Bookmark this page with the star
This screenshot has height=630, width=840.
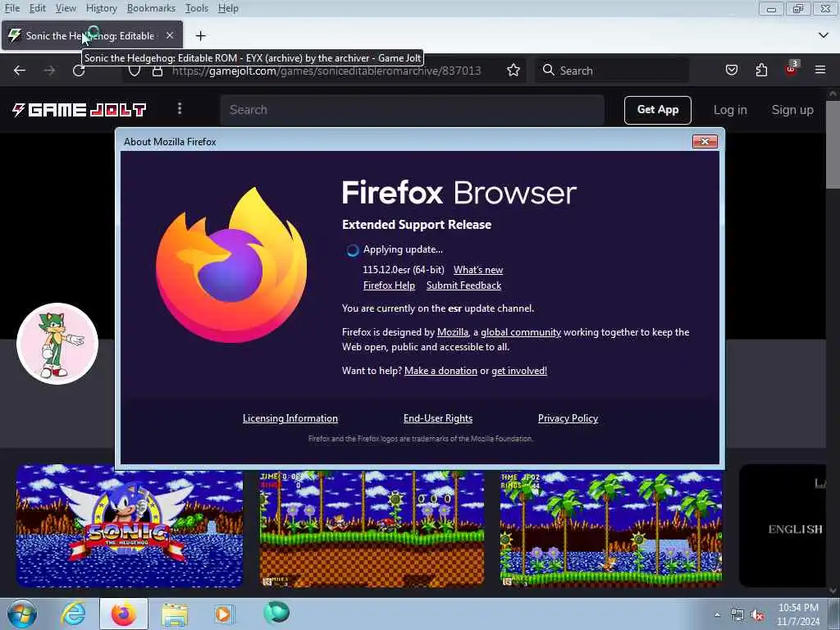click(x=514, y=71)
